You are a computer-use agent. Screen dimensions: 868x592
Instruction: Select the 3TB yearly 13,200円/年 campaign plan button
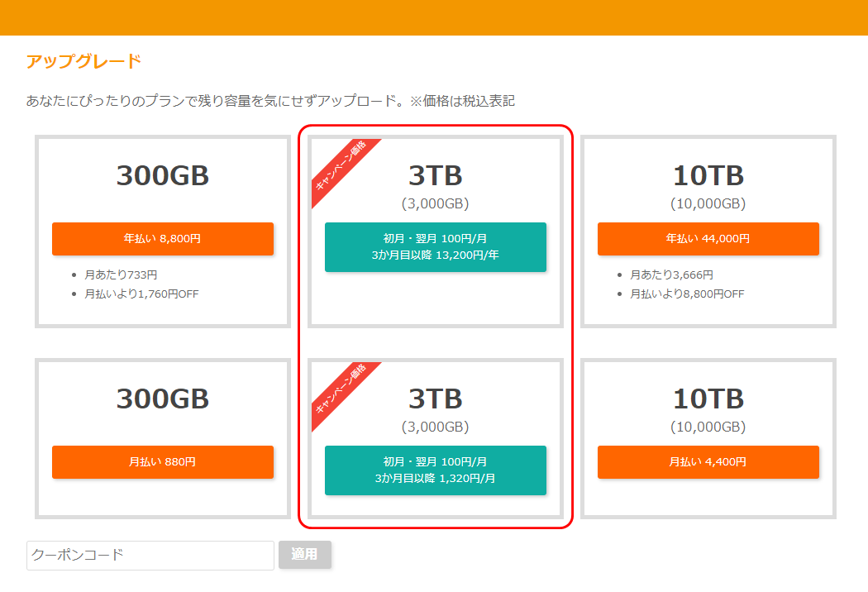(x=435, y=246)
